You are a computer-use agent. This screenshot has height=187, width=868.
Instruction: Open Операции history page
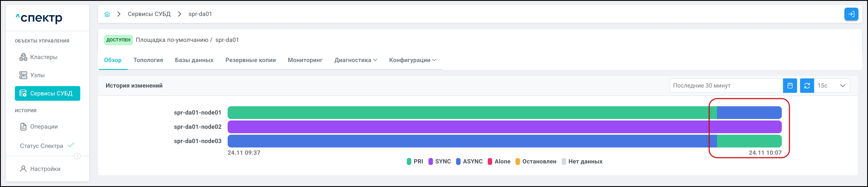pyautogui.click(x=44, y=127)
